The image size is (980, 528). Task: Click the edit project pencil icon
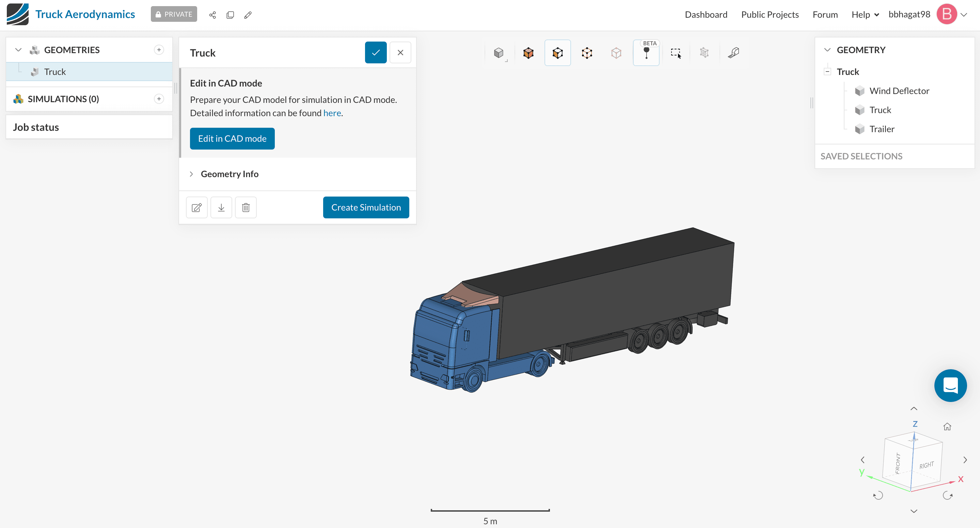[248, 15]
